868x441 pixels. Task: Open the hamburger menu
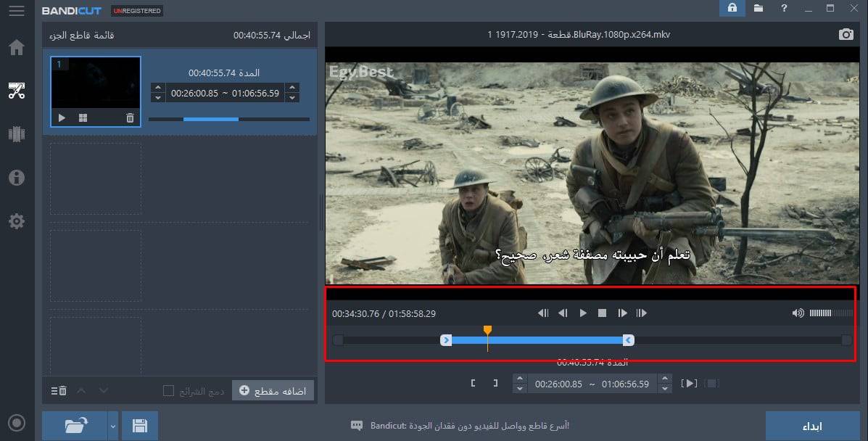(x=17, y=11)
